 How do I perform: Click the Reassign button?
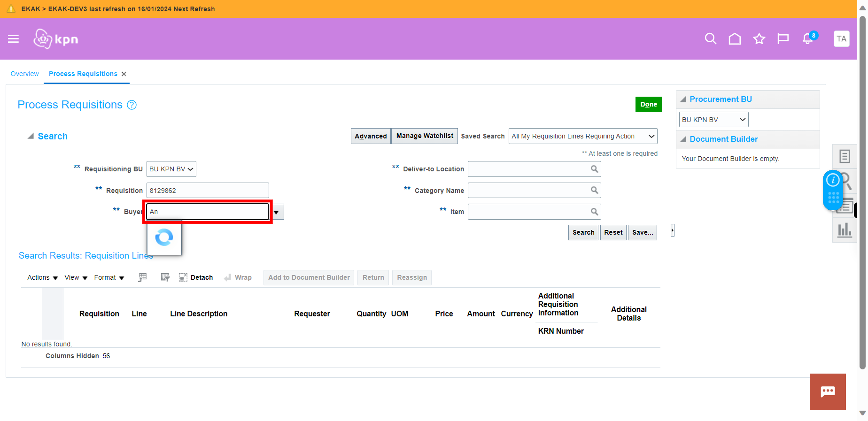click(412, 277)
